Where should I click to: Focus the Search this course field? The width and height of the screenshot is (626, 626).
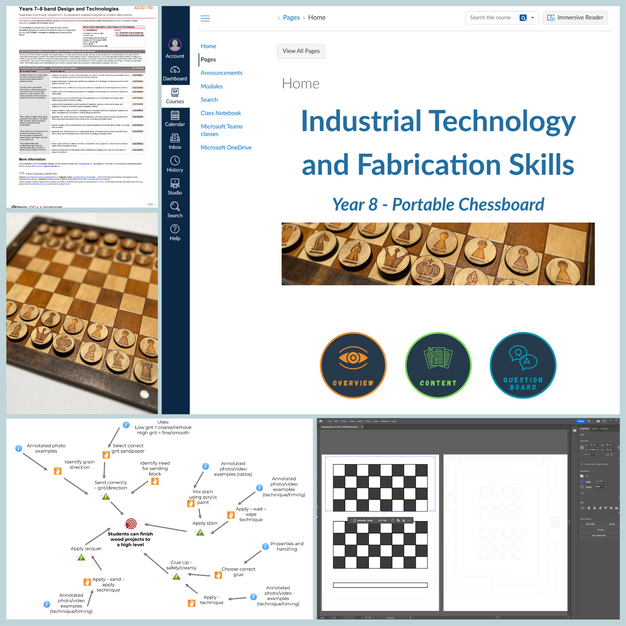(491, 18)
